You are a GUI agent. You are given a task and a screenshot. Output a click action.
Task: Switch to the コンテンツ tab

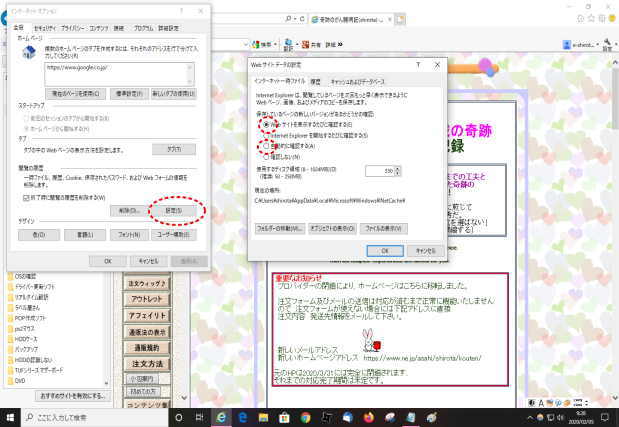[99, 28]
